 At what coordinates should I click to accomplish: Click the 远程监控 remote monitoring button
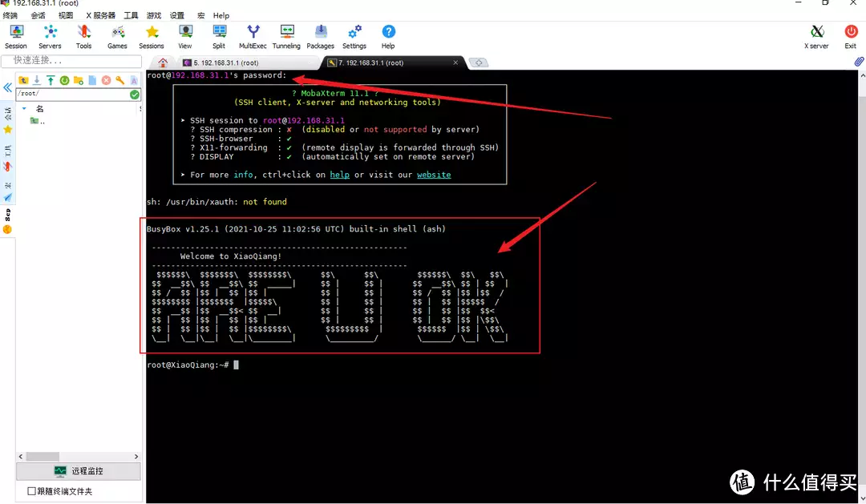[x=79, y=471]
